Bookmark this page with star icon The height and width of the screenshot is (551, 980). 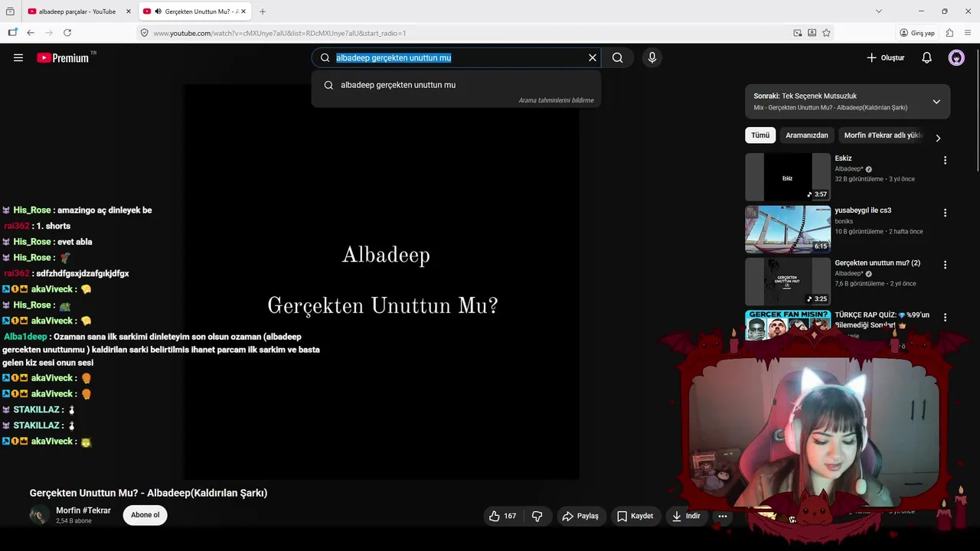(x=826, y=33)
